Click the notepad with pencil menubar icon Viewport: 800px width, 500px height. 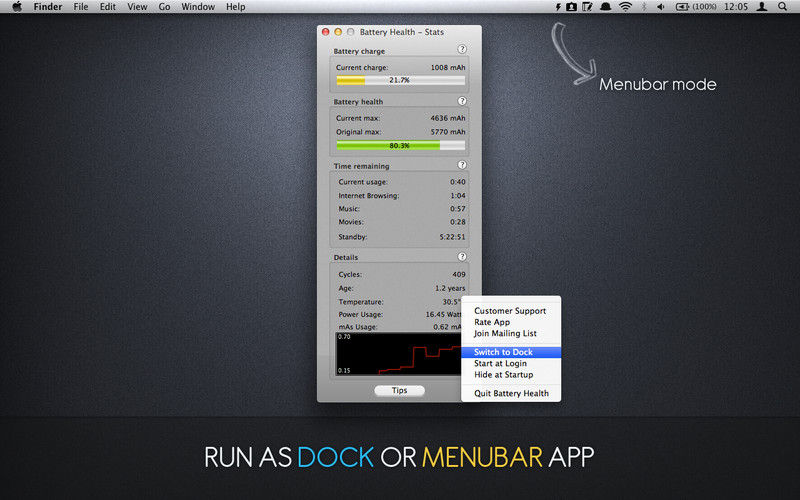coord(588,7)
